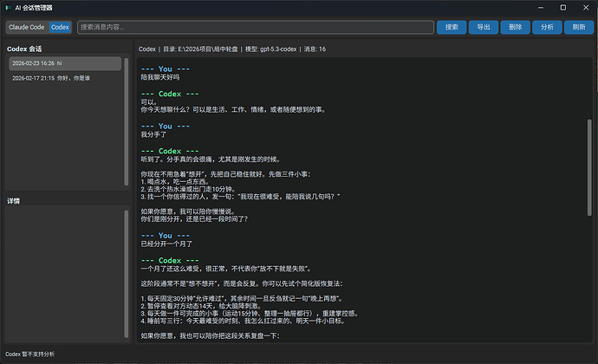Click the line 一个月了还这么难受，很正常
The height and width of the screenshot is (364, 598).
pyautogui.click(x=227, y=269)
